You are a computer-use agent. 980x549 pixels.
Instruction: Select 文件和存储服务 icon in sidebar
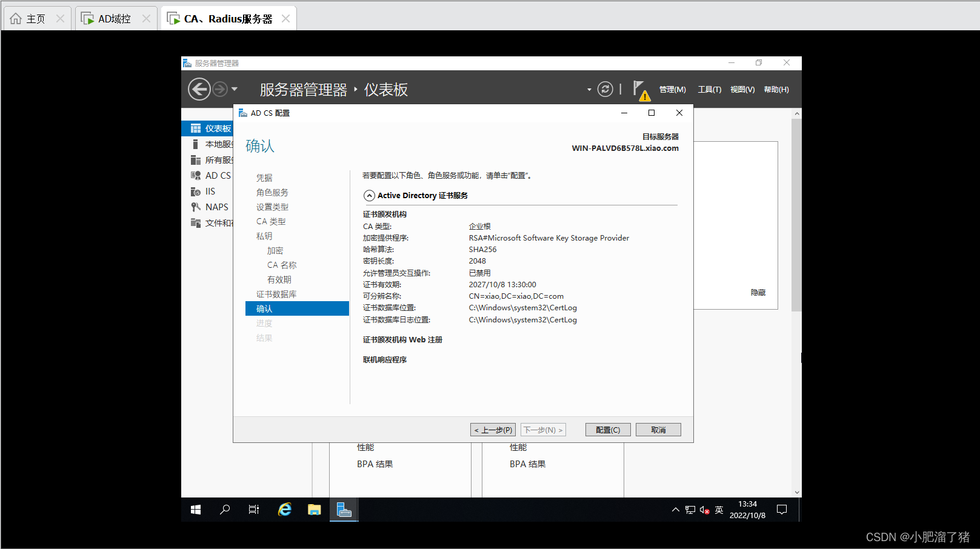(x=196, y=223)
